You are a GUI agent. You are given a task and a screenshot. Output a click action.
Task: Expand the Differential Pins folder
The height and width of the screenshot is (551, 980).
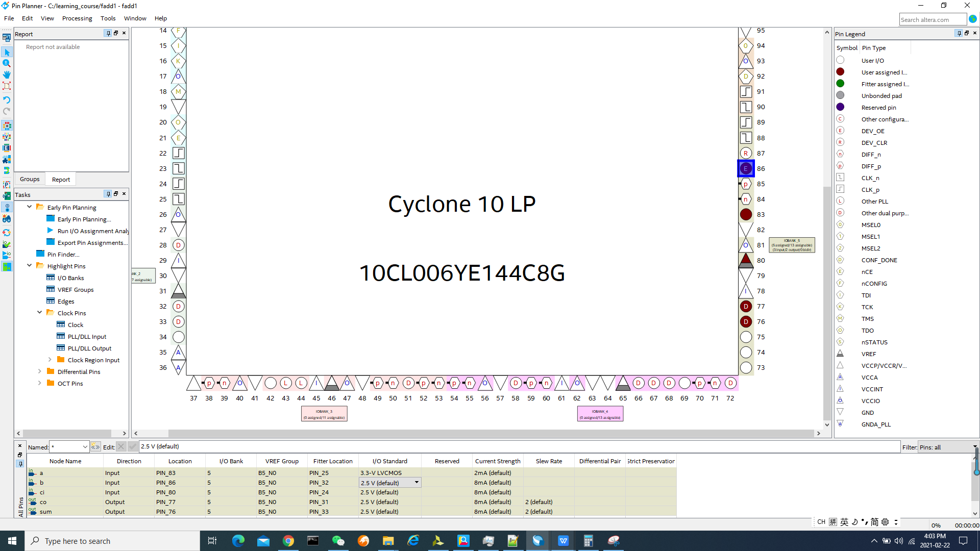[39, 371]
